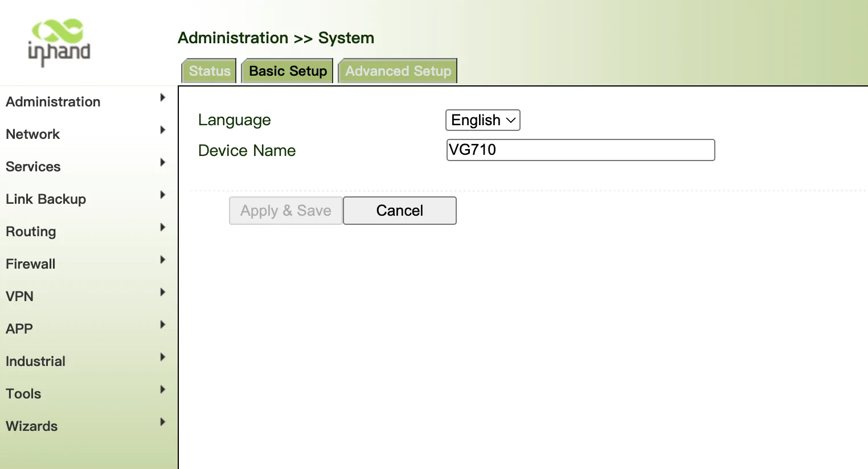Click the arrow beside Routing

pyautogui.click(x=163, y=227)
